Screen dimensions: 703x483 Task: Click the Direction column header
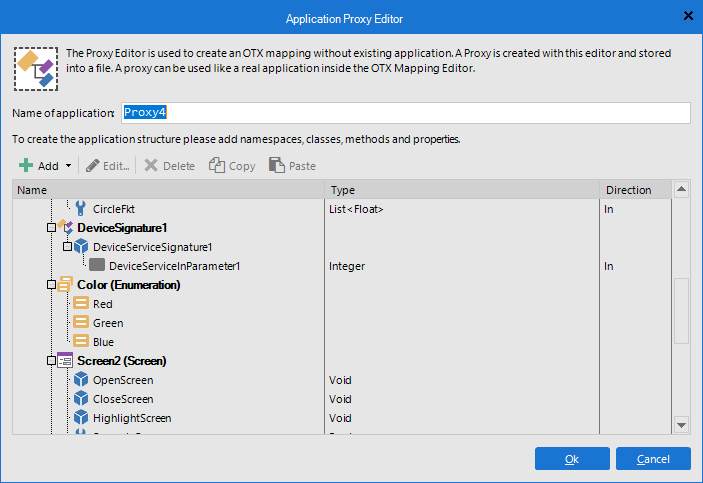tap(635, 190)
